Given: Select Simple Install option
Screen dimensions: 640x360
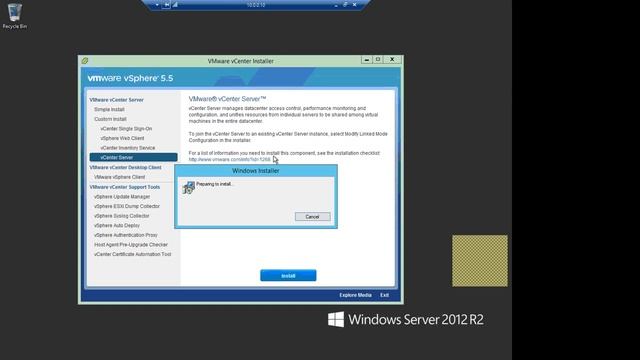Looking at the screenshot, I should click(109, 109).
